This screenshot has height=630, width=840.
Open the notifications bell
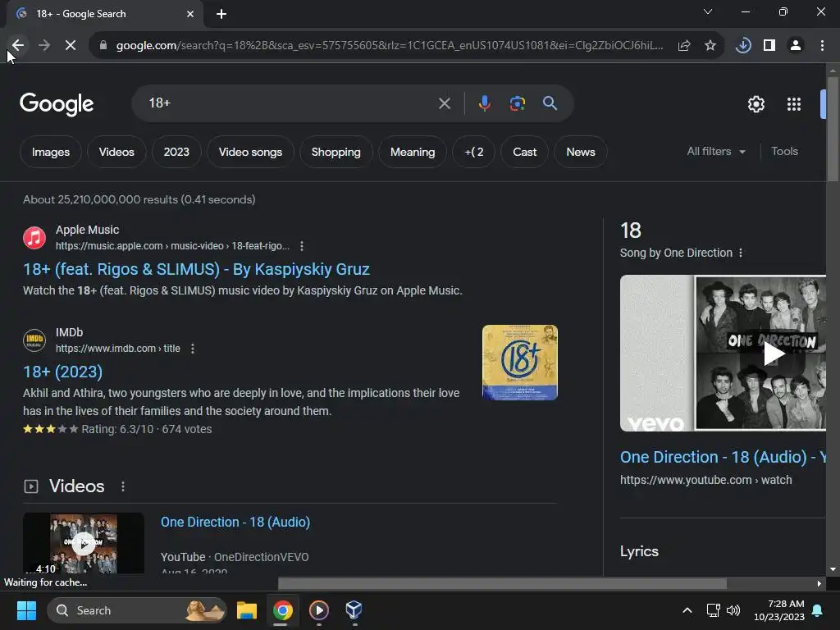818,610
